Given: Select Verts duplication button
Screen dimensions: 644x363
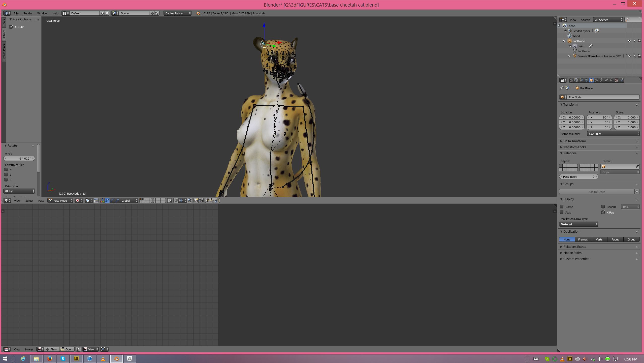Looking at the screenshot, I should pyautogui.click(x=599, y=239).
